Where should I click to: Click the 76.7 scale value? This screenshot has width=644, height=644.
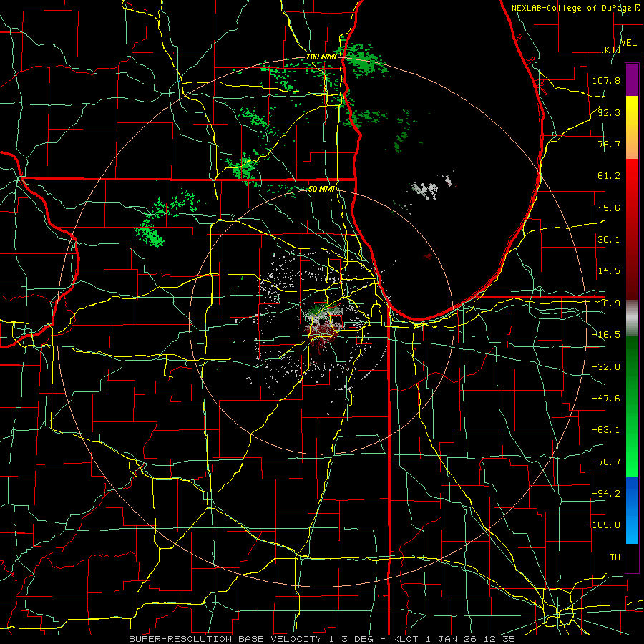pos(609,144)
